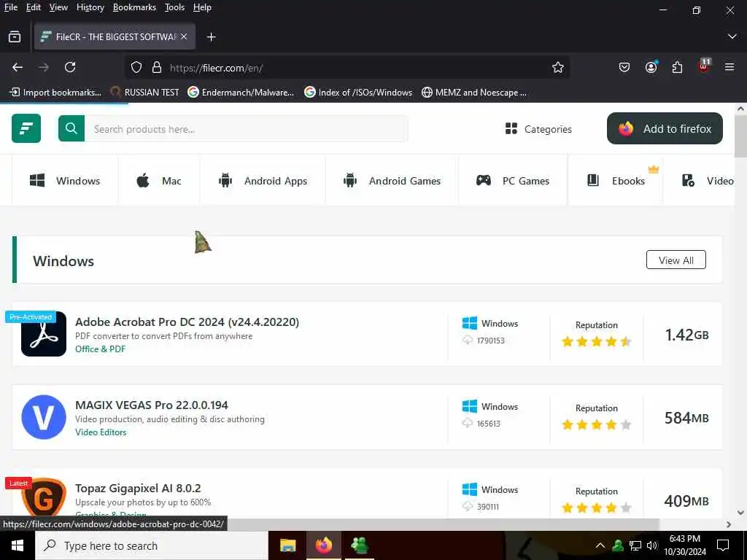This screenshot has width=747, height=560.
Task: Open the Pocket save icon
Action: 624,67
